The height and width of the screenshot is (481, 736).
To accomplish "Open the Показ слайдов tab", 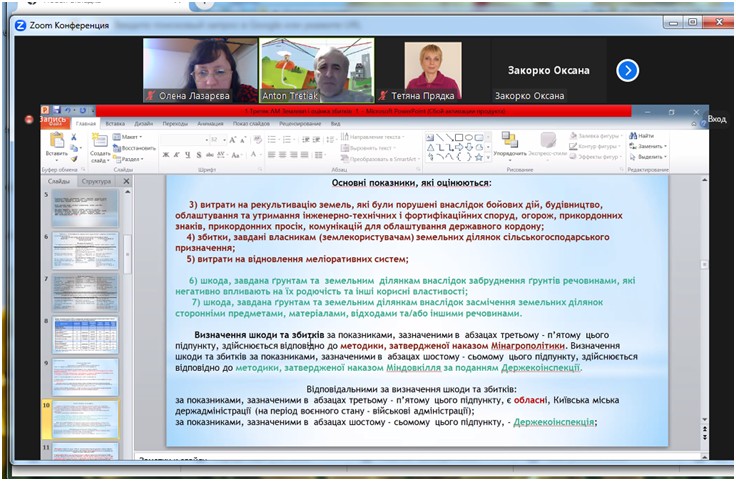I will pos(251,123).
